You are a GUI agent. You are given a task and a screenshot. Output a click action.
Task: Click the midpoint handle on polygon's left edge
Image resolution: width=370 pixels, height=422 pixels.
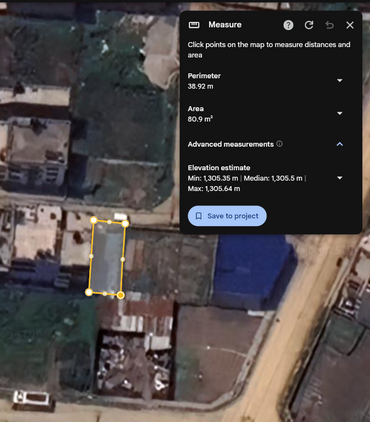[91, 256]
